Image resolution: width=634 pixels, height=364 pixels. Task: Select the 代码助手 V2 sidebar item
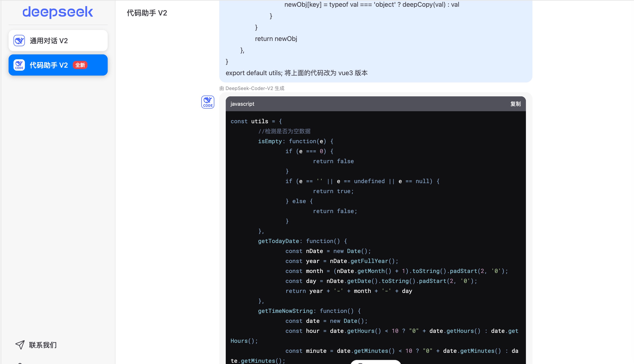click(x=49, y=65)
